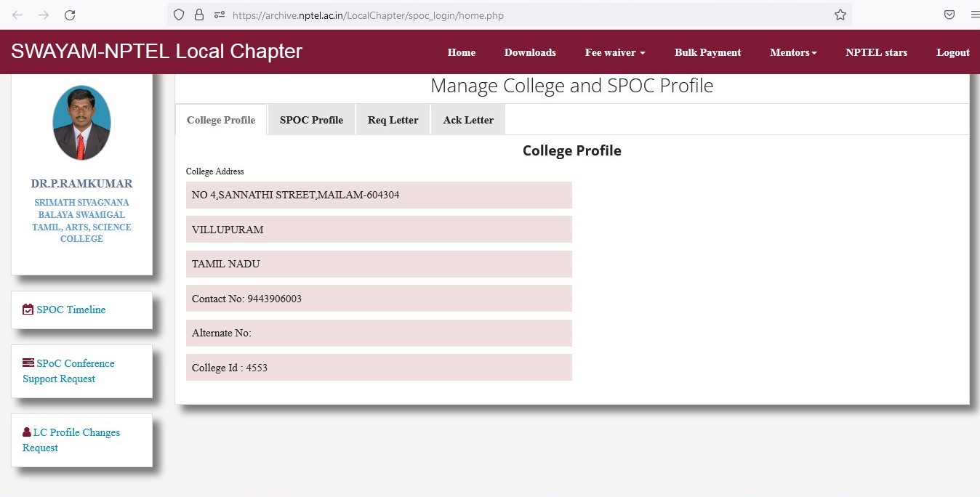Click the name DR.P.RAMKUMAR
The width and height of the screenshot is (980, 497).
point(81,184)
